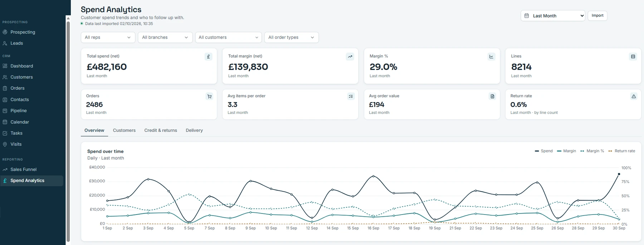Click the 0.6% return rate value
The width and height of the screenshot is (644, 245).
click(518, 105)
